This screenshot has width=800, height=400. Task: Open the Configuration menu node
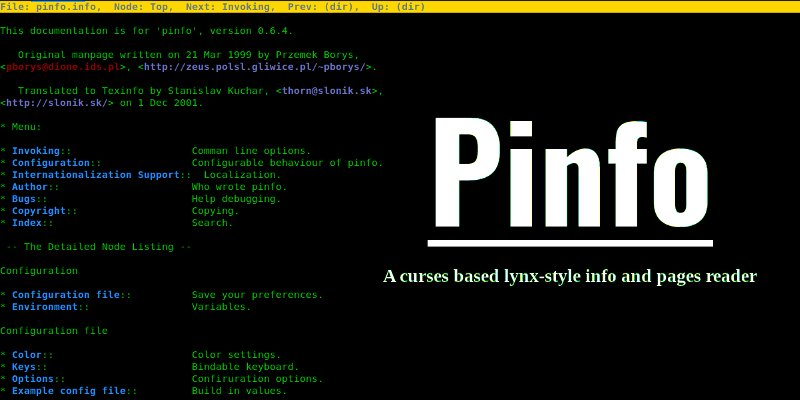pos(51,163)
